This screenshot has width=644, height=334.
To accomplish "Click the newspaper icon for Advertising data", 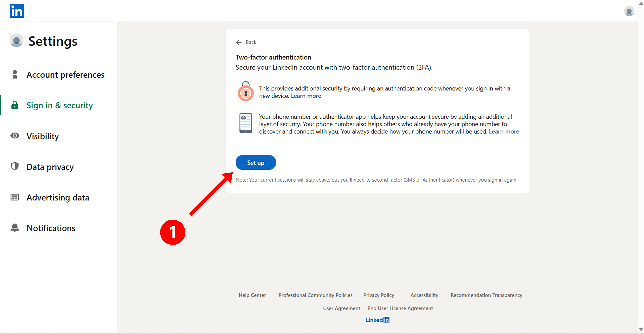I will 15,197.
